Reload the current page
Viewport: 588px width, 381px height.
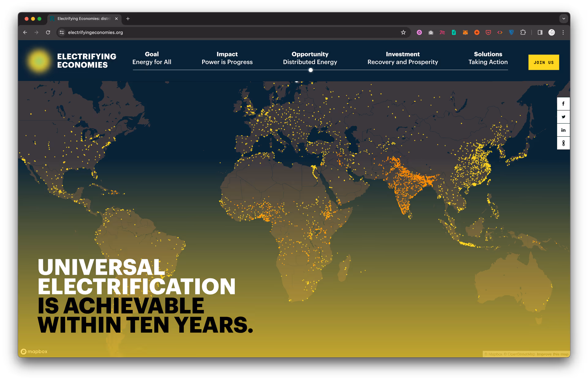48,32
